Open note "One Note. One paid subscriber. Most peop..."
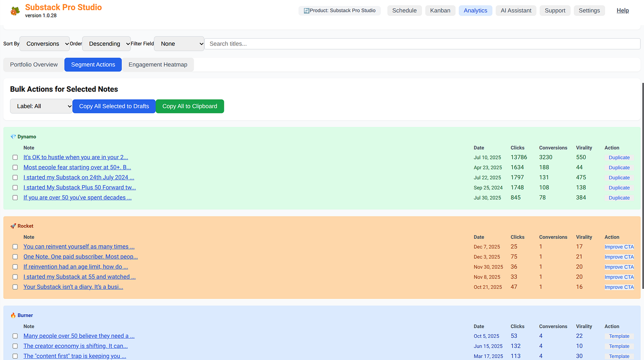The height and width of the screenshot is (360, 644). 80,257
